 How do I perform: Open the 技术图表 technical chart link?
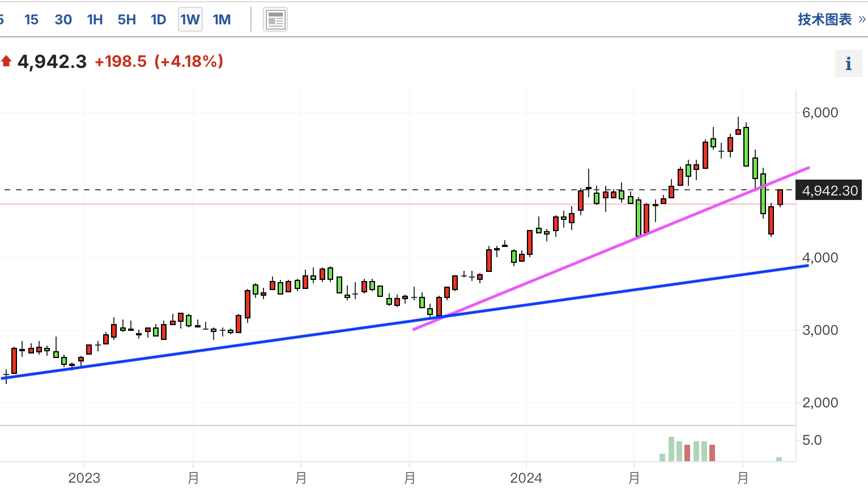click(825, 19)
